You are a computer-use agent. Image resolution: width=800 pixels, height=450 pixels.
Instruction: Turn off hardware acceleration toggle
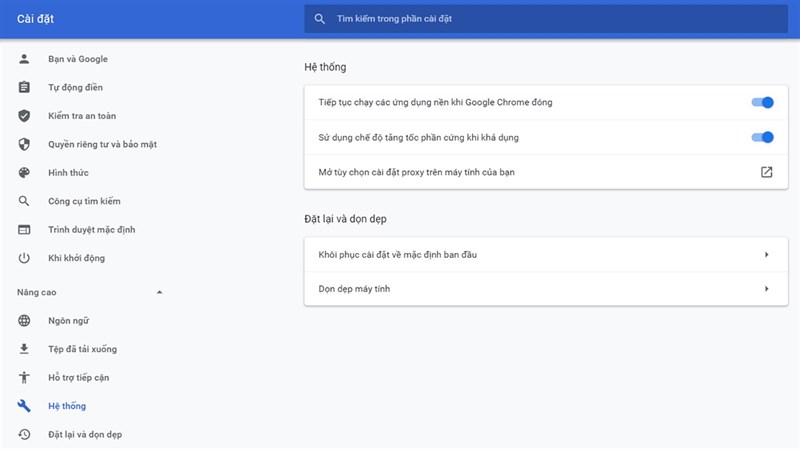762,137
